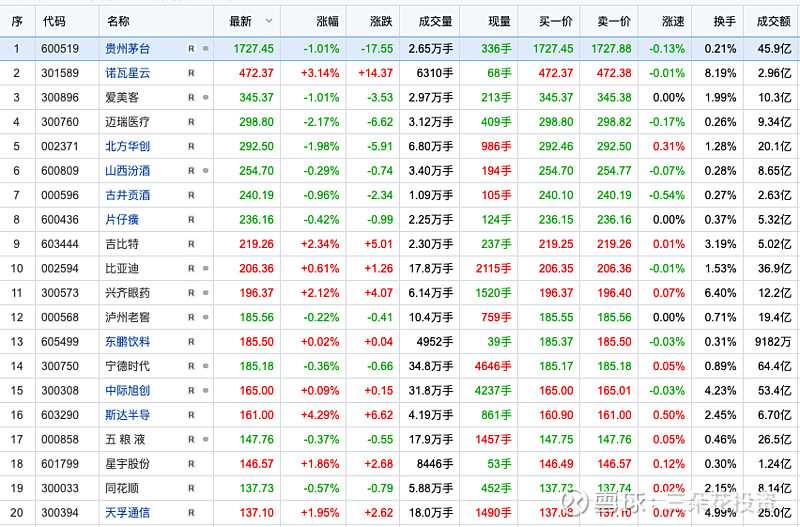This screenshot has height=527, width=800.
Task: Open the sort arrow next to 最新
Action: click(x=269, y=21)
